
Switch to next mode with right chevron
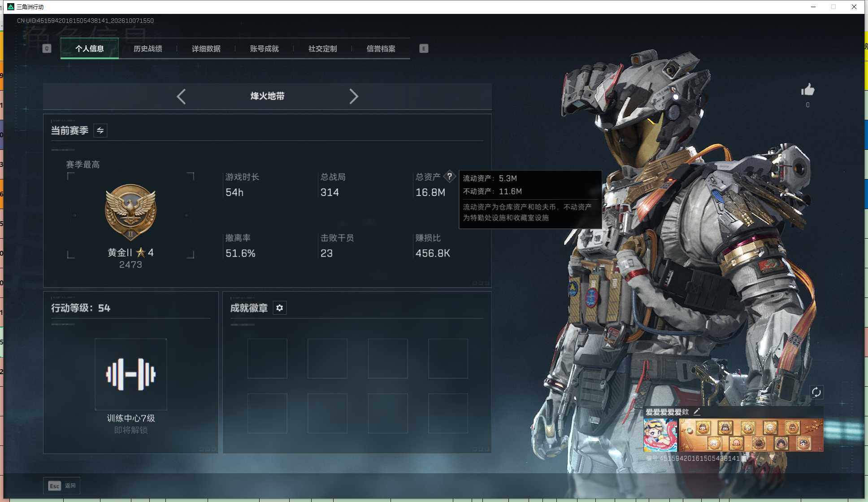click(354, 96)
